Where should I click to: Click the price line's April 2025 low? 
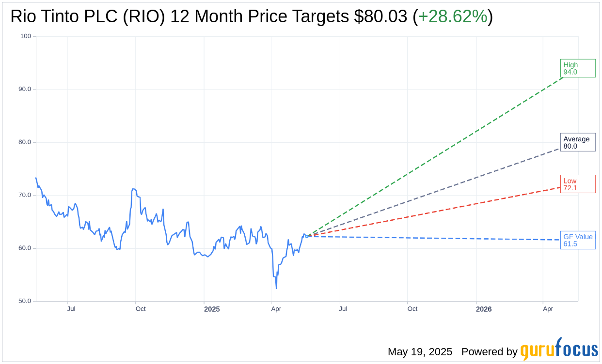click(x=276, y=288)
